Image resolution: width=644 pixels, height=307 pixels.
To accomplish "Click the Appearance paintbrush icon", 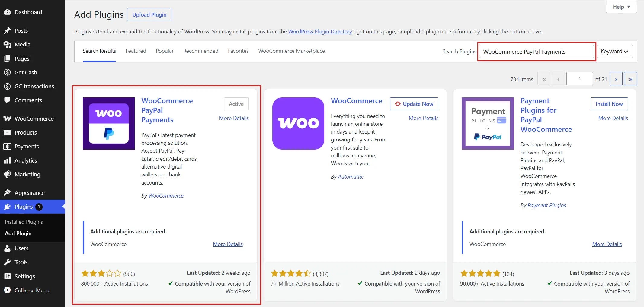I will 7,193.
